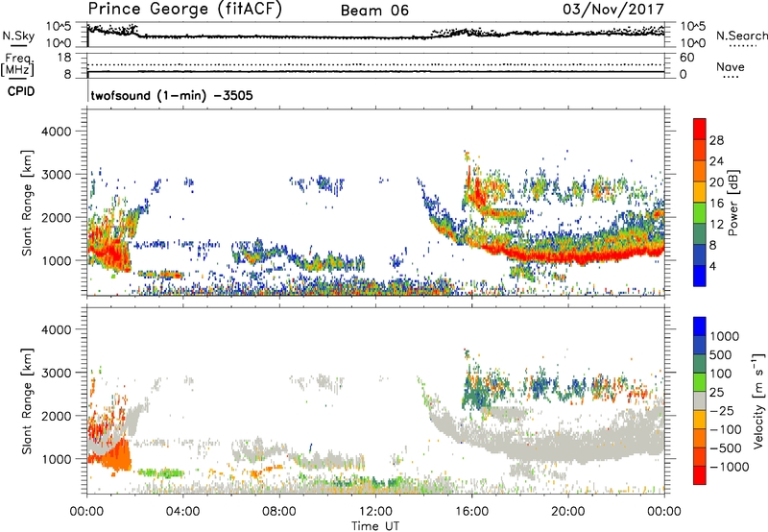The image size is (768, 532).
Task: Click the 'Prince George (fitACF)' title
Action: pos(185,10)
